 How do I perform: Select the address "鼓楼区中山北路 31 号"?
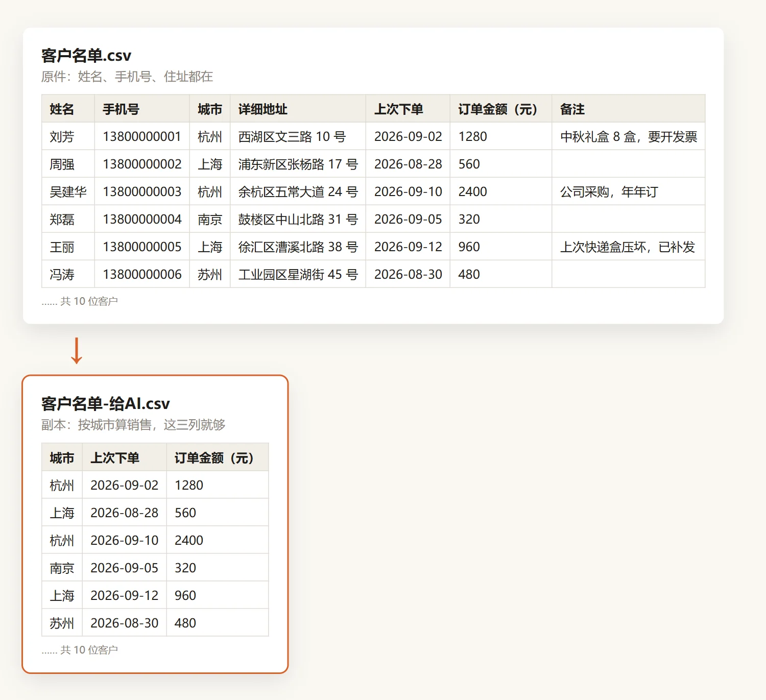click(298, 220)
